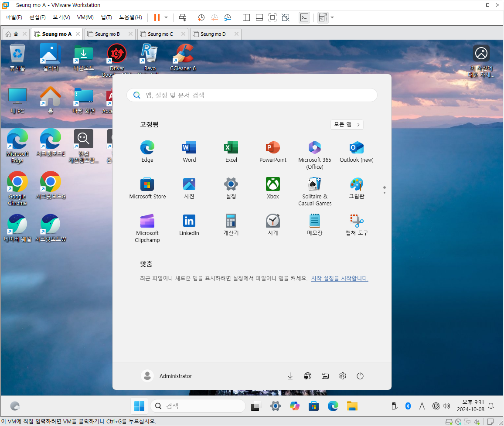Close the Seung mo A tab

(78, 34)
